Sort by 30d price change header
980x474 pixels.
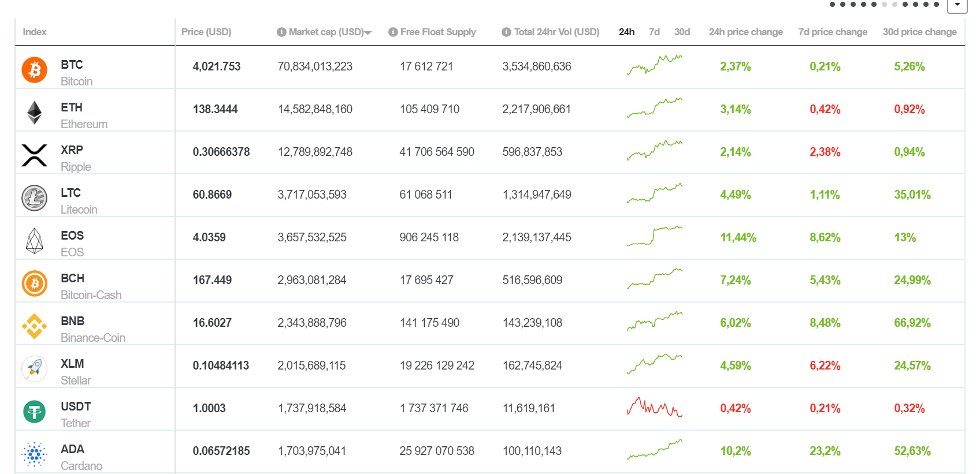pyautogui.click(x=920, y=32)
